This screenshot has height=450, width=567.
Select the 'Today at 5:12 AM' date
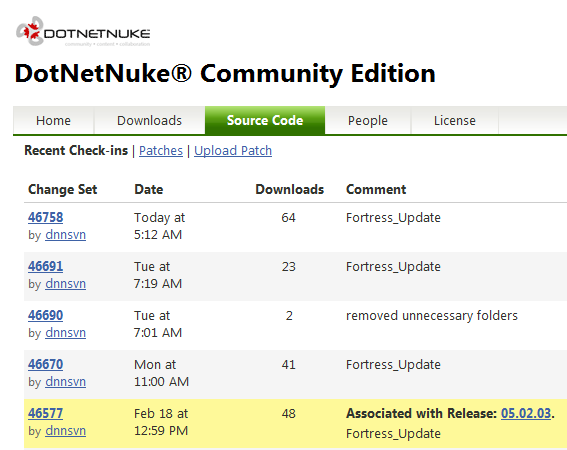159,226
